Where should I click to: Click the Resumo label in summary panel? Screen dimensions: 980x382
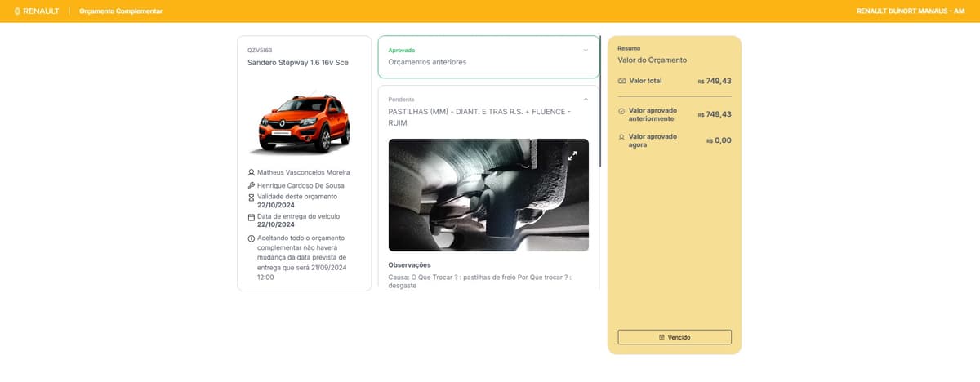630,48
